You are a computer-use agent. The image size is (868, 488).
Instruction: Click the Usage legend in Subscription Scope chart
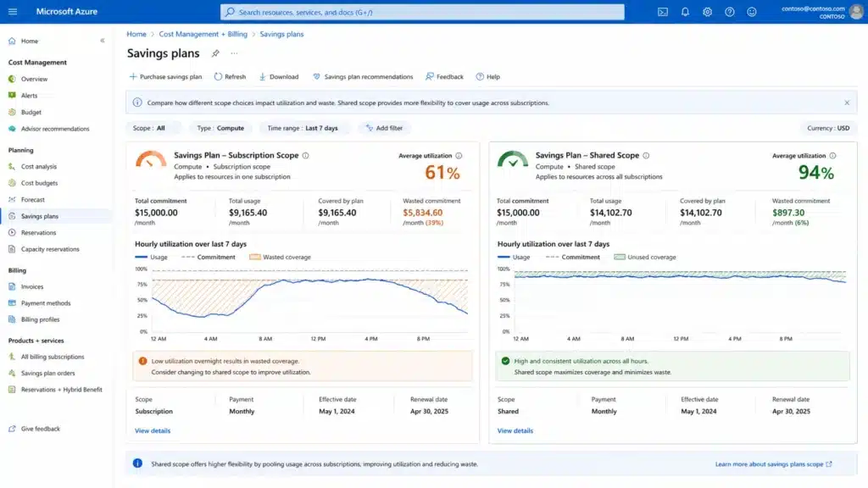(x=151, y=258)
